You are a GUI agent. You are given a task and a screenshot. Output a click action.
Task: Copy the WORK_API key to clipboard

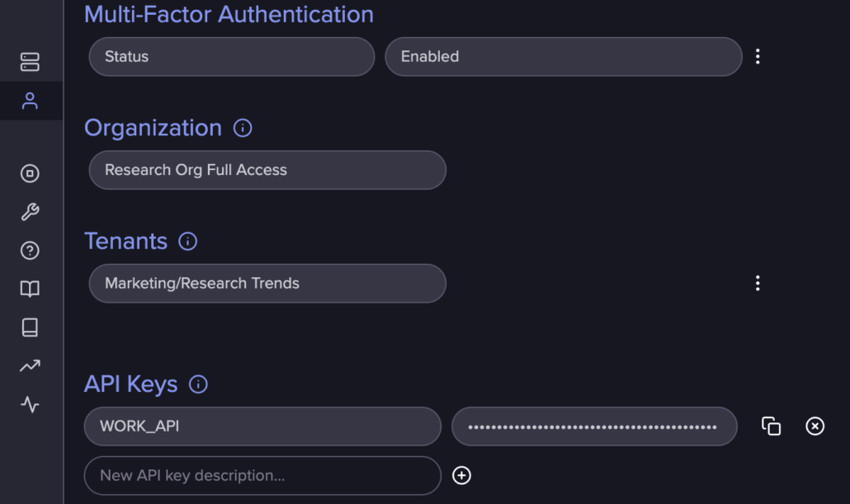click(x=771, y=426)
